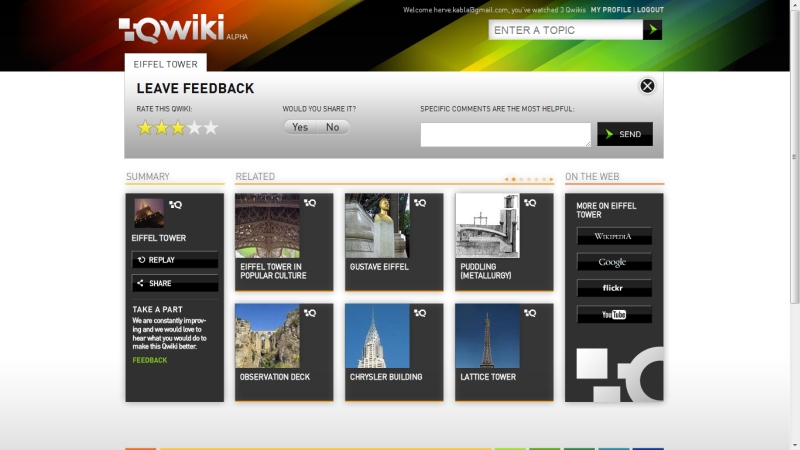Open the green Feedback link
The image size is (800, 450).
coord(150,360)
